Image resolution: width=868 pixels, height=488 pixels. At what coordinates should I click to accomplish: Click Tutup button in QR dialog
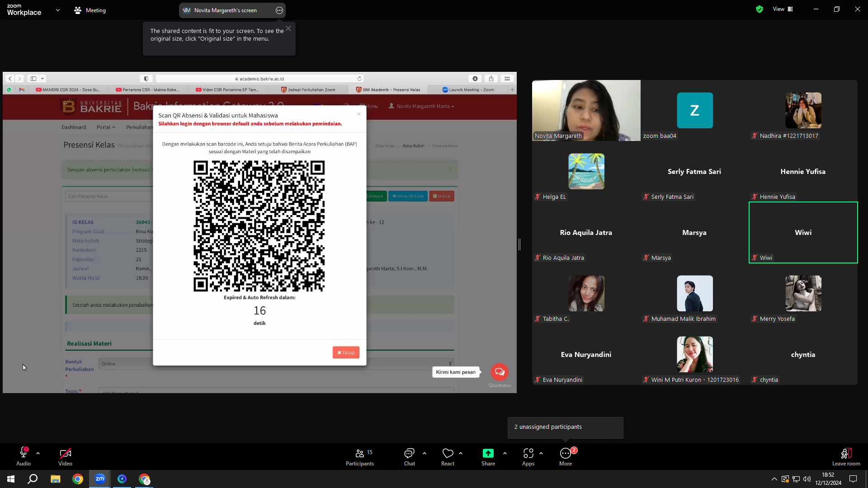(346, 352)
